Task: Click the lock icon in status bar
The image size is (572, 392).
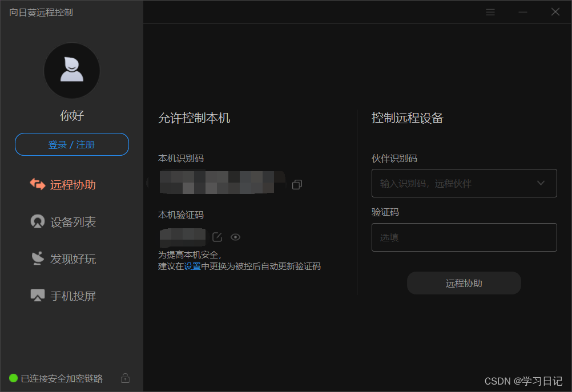Action: pyautogui.click(x=126, y=378)
